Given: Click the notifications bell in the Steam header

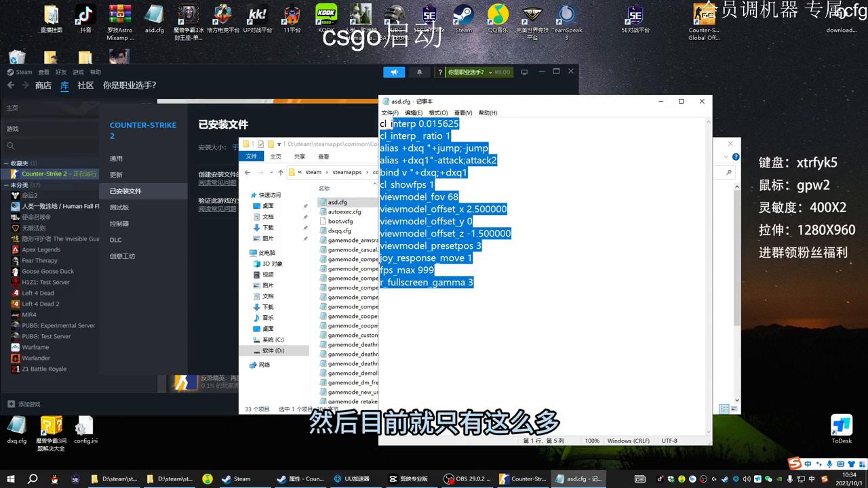Looking at the screenshot, I should click(419, 72).
